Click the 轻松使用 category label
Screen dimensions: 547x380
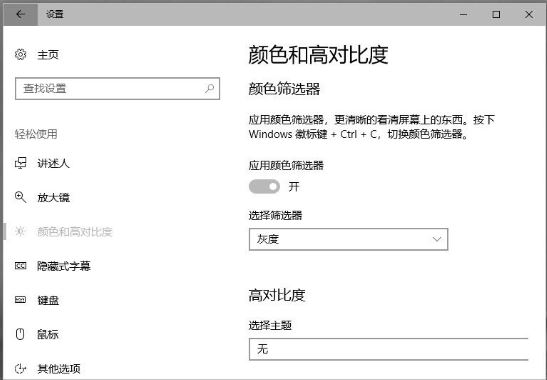click(36, 134)
